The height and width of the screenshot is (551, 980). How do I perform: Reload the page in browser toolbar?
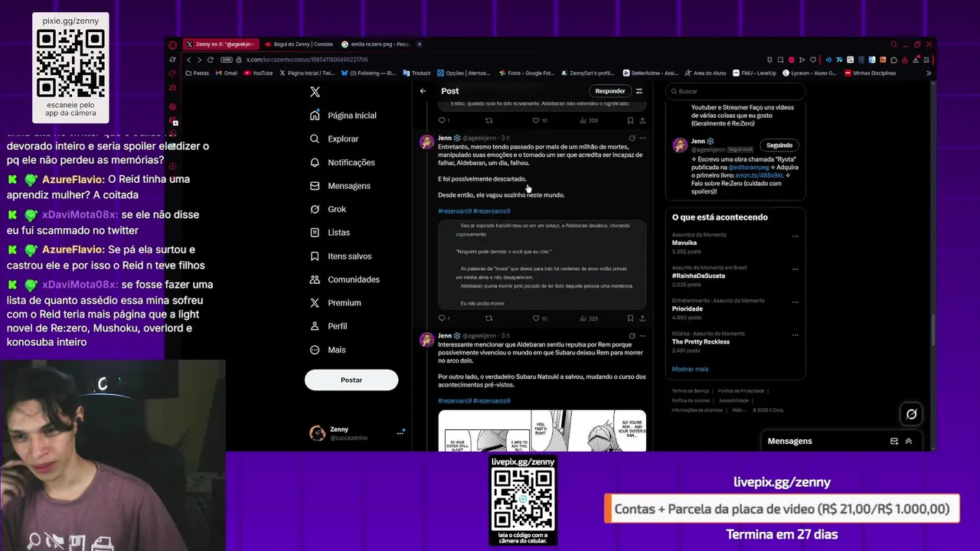210,60
